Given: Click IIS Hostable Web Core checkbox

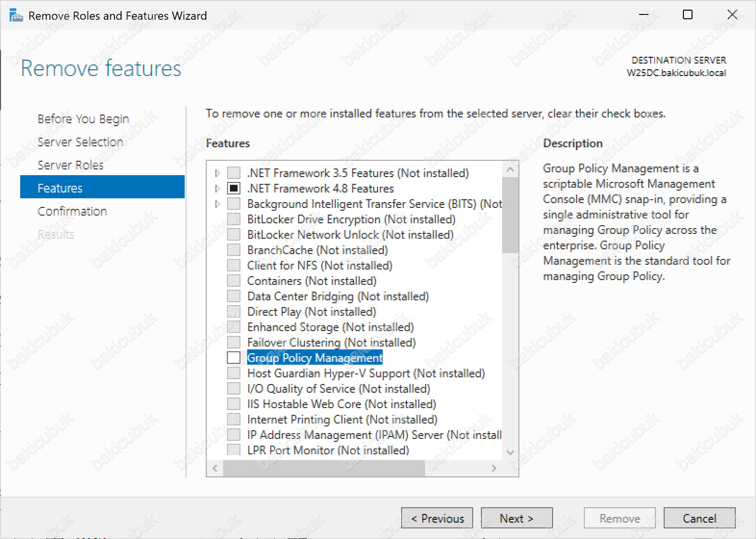Looking at the screenshot, I should point(234,404).
